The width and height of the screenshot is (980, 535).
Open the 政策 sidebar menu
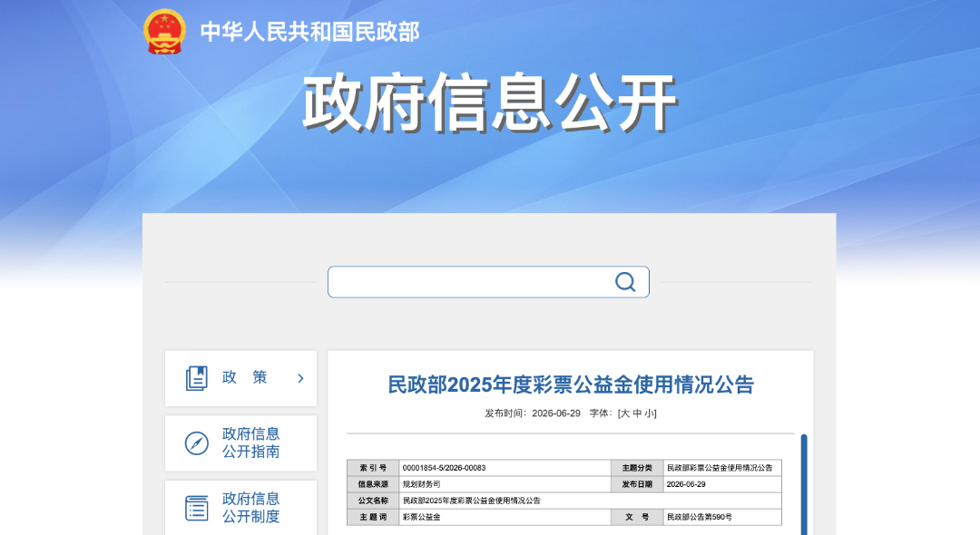click(x=240, y=378)
